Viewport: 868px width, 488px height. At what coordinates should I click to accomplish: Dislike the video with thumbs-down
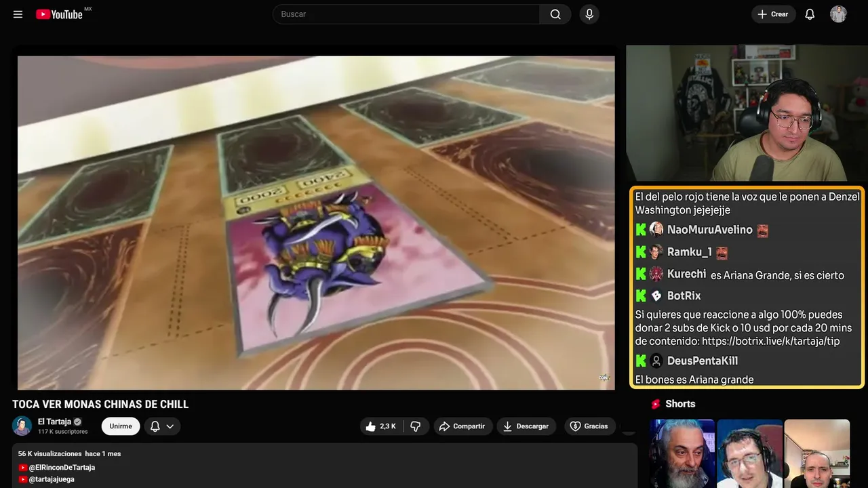(416, 426)
